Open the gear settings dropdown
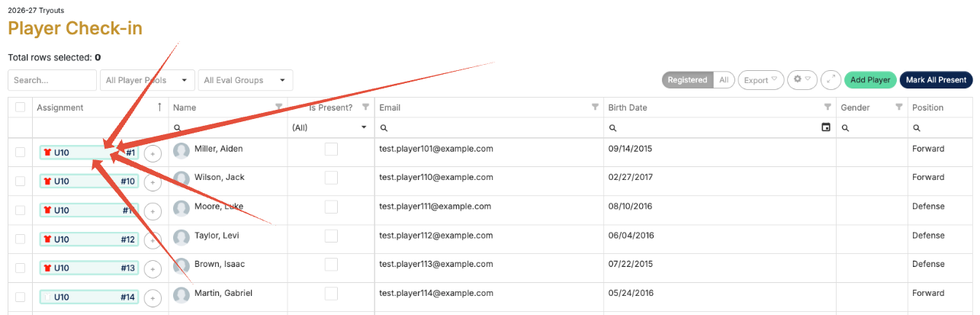This screenshot has width=980, height=315. (x=802, y=80)
